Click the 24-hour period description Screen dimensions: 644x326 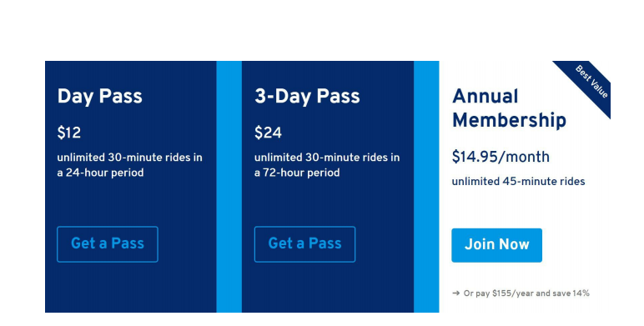coord(129,164)
